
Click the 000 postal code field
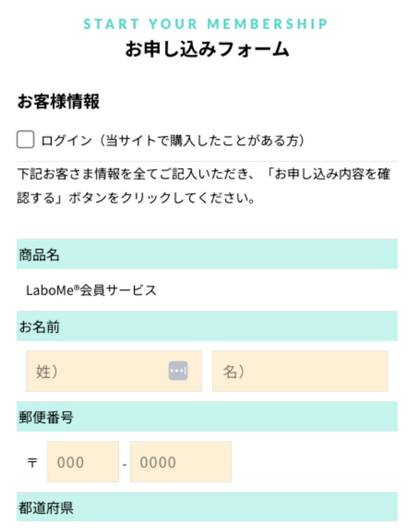pos(82,462)
